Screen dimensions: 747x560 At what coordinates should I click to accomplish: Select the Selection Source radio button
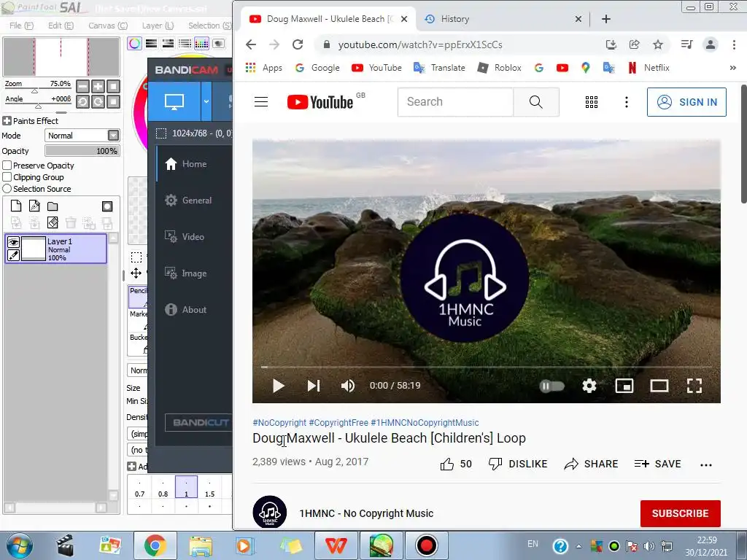(x=7, y=189)
